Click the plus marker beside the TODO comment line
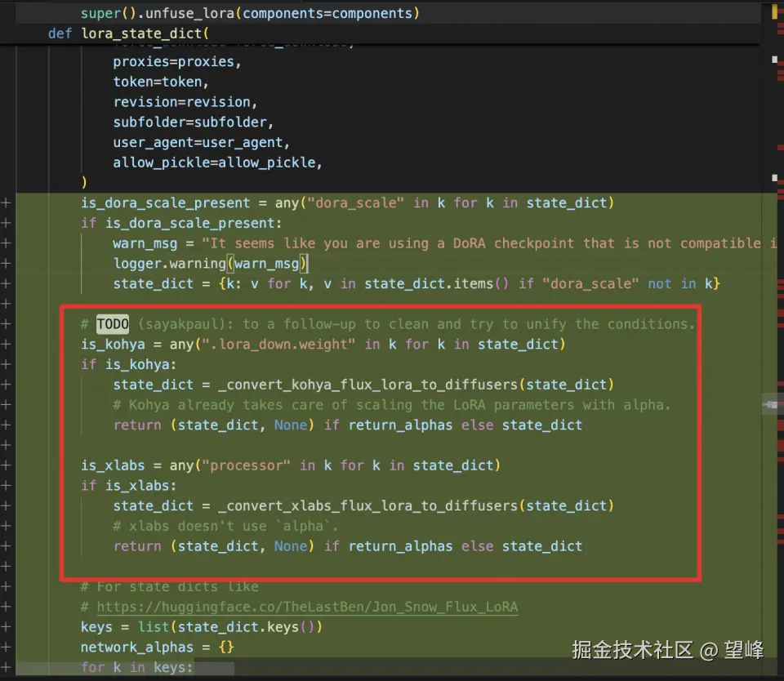This screenshot has height=681, width=784. coord(6,324)
